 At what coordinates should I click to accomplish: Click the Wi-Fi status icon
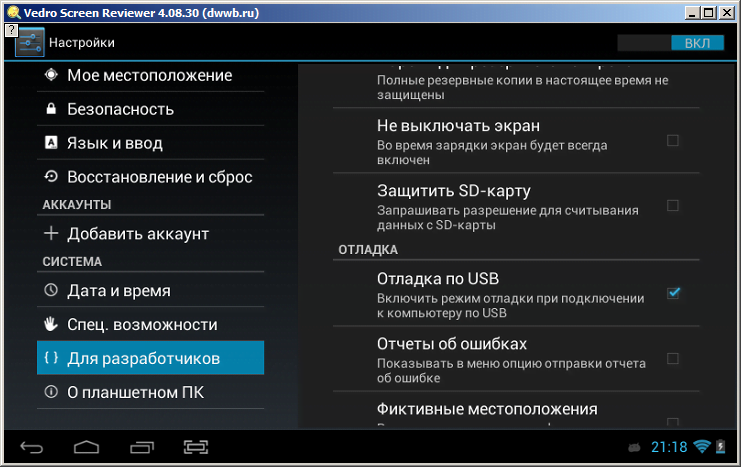coord(701,446)
